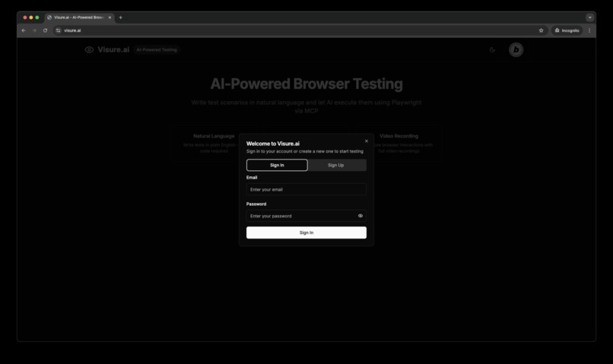Screen dimensions: 613x364
Task: Click the AI-Powered Testing badge
Action: [x=157, y=49]
